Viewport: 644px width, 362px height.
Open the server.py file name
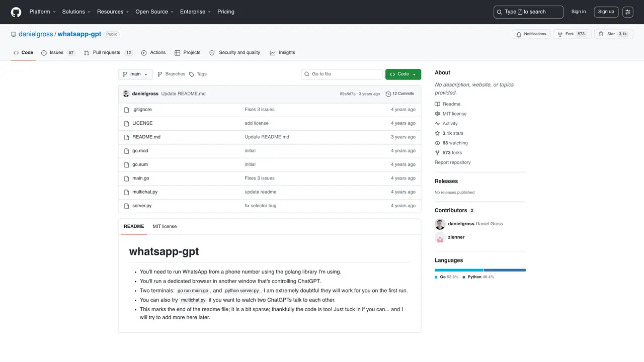tap(142, 206)
